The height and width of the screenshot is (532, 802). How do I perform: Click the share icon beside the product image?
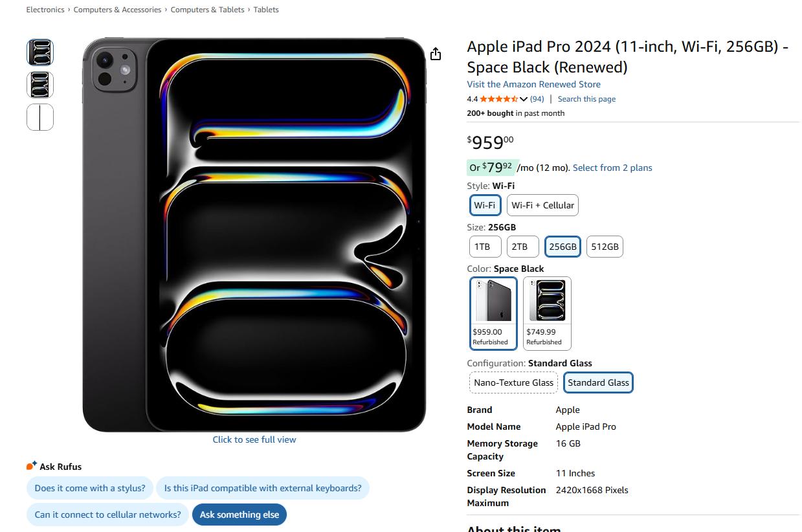[x=436, y=54]
